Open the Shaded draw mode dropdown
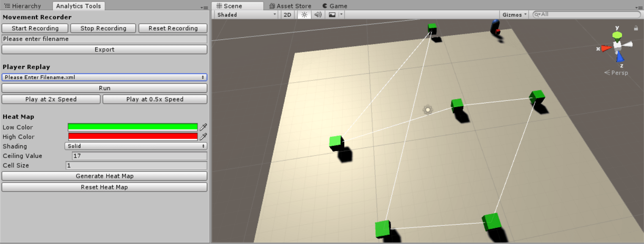Image resolution: width=644 pixels, height=244 pixels. (x=246, y=15)
